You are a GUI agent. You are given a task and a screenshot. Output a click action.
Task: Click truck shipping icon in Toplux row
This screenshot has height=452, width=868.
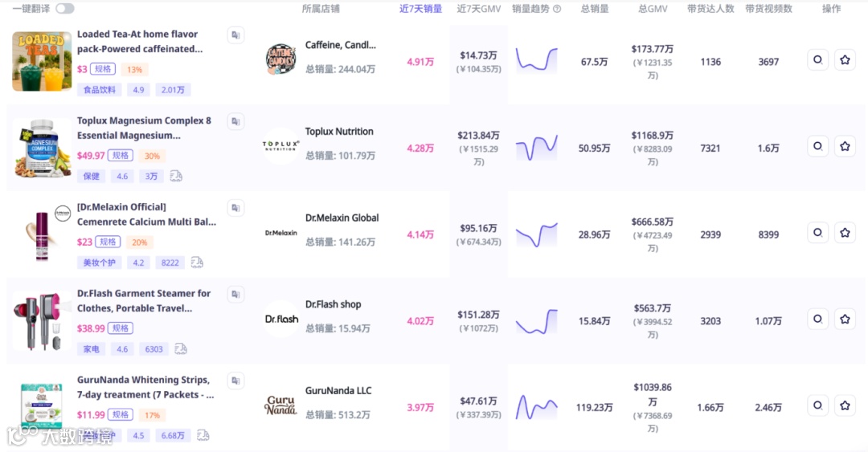(176, 176)
